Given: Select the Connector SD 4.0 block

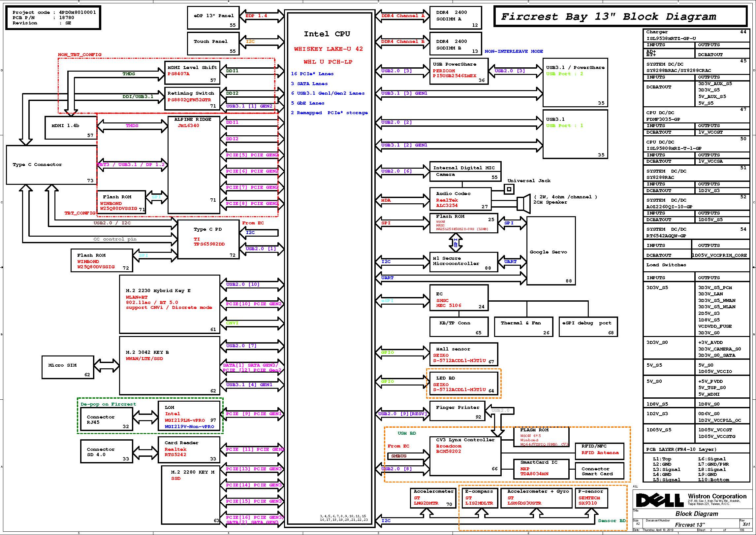Looking at the screenshot, I should 107,451.
